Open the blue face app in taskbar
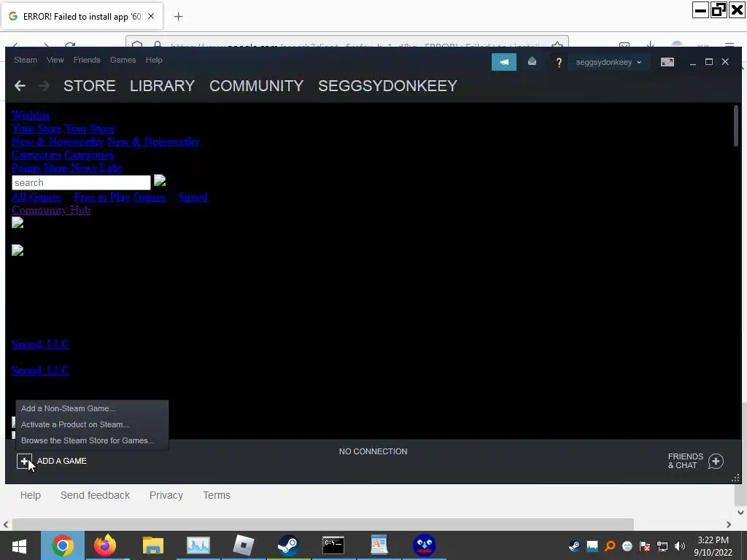Image resolution: width=747 pixels, height=560 pixels. click(x=424, y=545)
